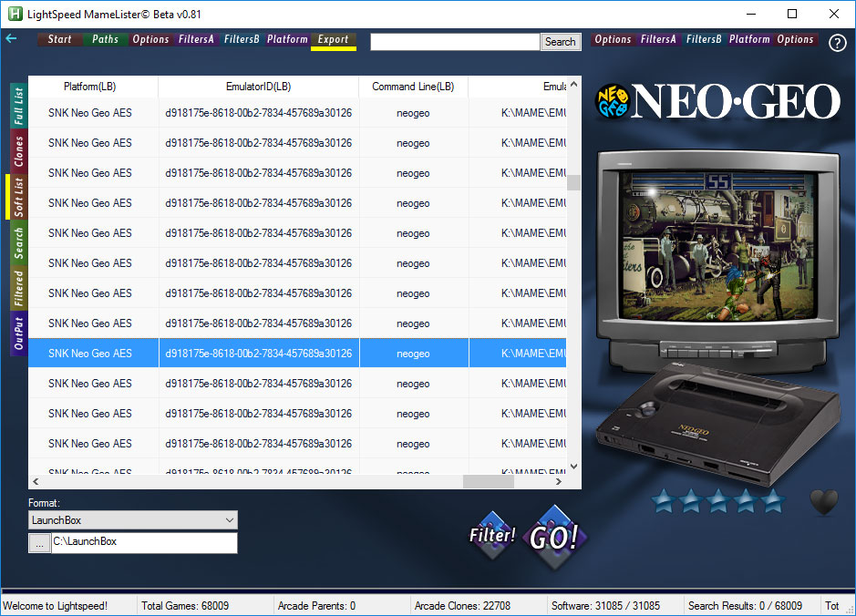Click the Command Line(LB) column header
Screen dimensions: 856x616
coord(413,87)
